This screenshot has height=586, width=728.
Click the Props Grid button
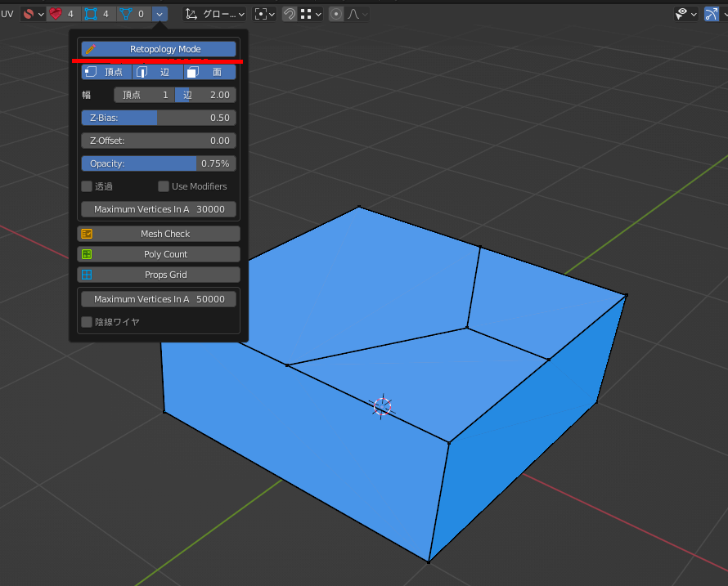click(159, 275)
